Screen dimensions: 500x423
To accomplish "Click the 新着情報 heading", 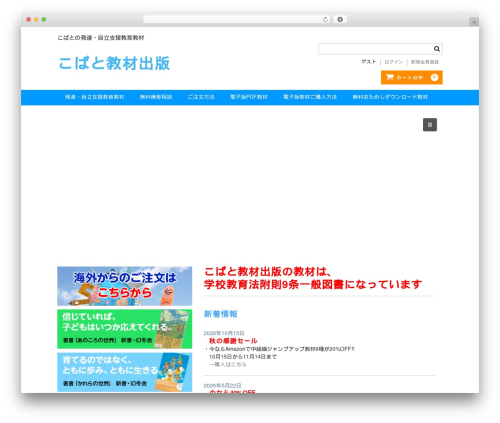I will [221, 314].
